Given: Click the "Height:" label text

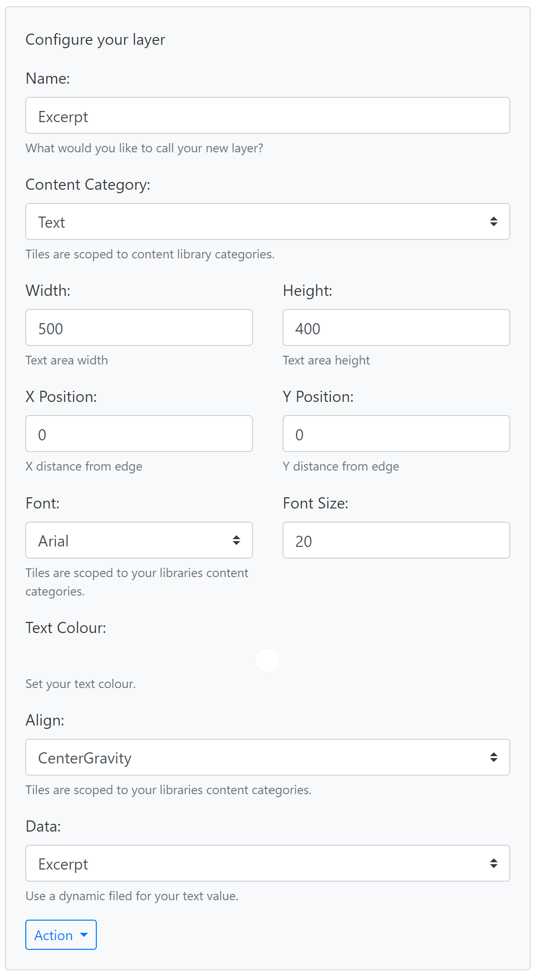Looking at the screenshot, I should [307, 291].
